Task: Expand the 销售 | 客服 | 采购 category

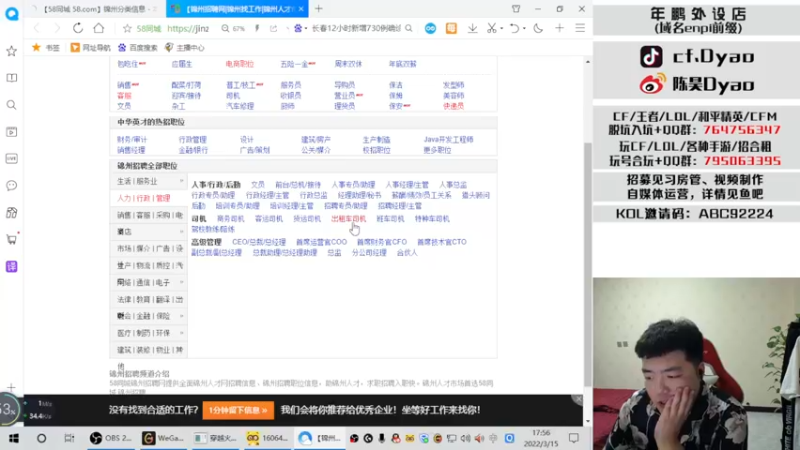Action: point(148,215)
